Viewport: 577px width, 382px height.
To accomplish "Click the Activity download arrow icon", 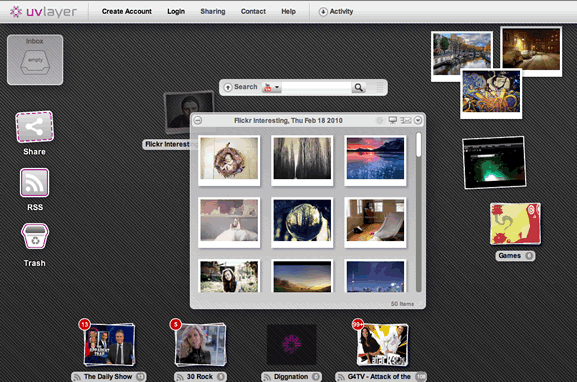I will [x=323, y=12].
